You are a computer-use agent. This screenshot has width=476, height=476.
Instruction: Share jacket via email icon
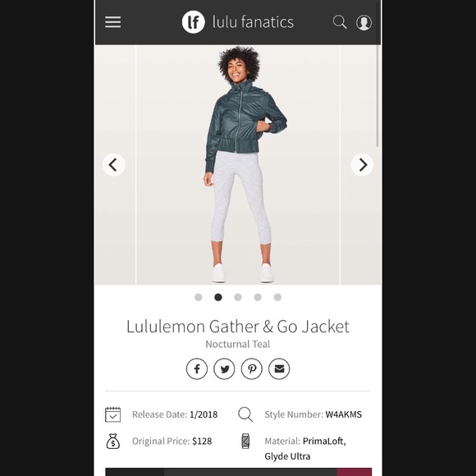(x=279, y=368)
